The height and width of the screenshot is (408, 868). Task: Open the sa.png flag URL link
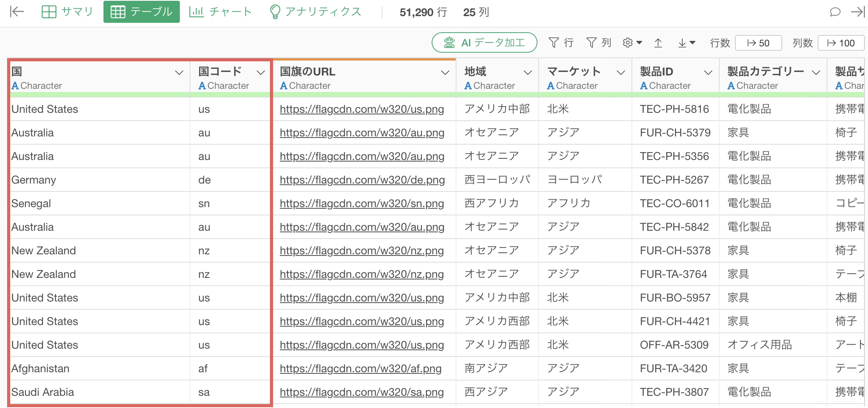pos(362,392)
